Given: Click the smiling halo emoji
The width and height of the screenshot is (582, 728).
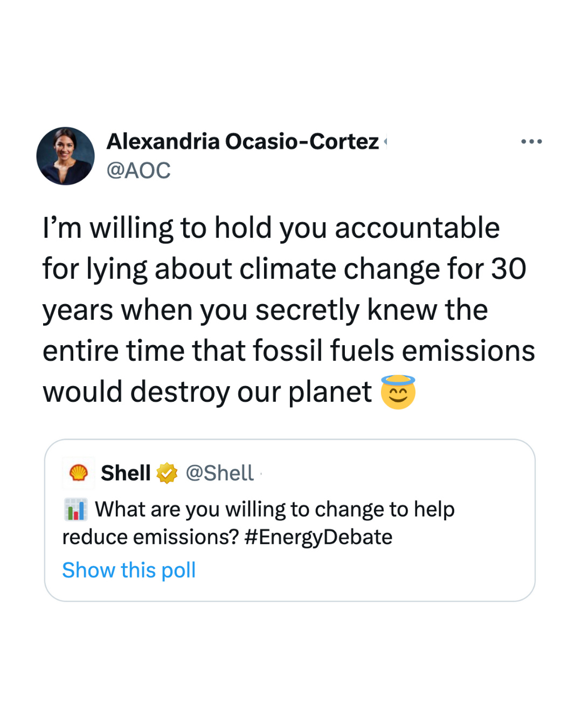Looking at the screenshot, I should pyautogui.click(x=398, y=392).
